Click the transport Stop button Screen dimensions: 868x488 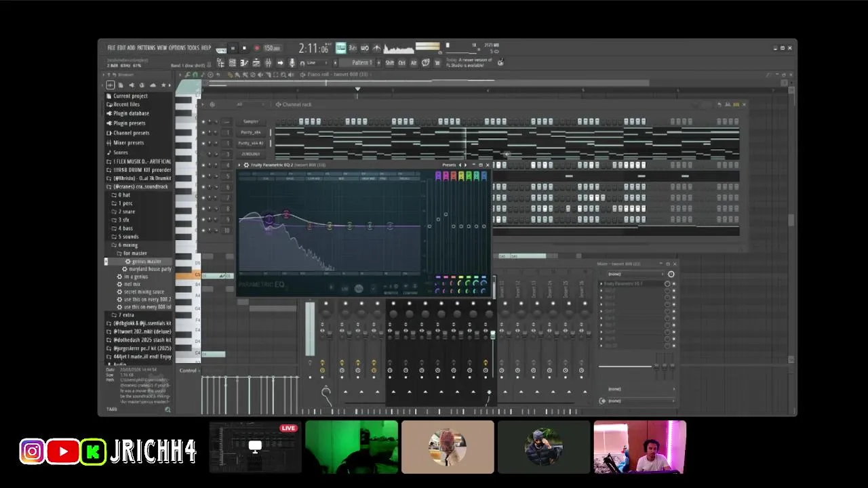244,48
